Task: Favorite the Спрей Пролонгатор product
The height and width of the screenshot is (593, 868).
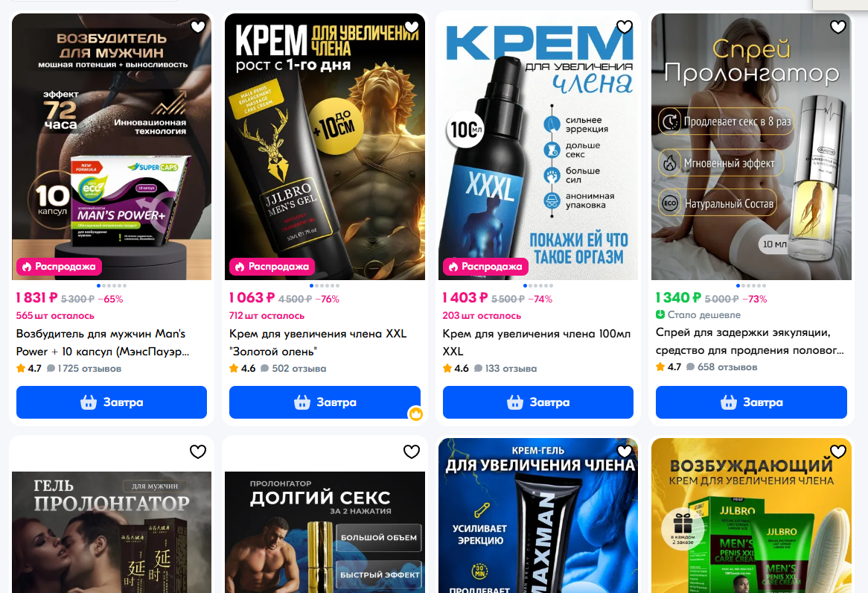Action: point(838,26)
